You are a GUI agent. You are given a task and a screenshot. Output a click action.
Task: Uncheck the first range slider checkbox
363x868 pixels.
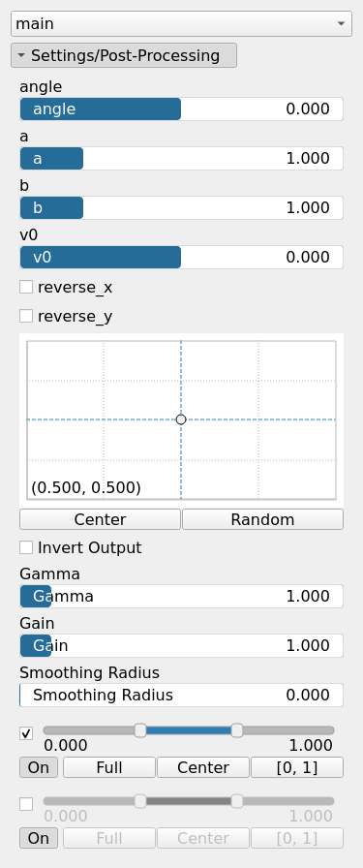pyautogui.click(x=26, y=733)
